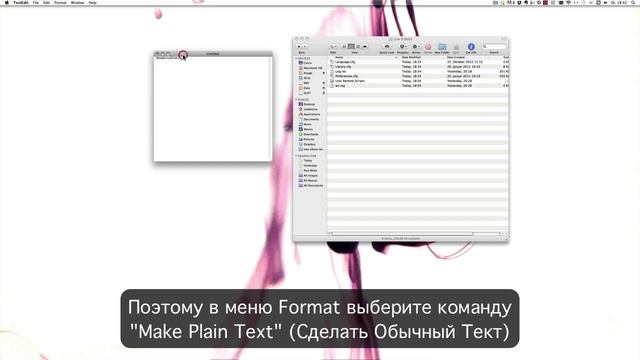
Task: Click the Wi-Fi status icon in the menu bar
Action: 568,2
